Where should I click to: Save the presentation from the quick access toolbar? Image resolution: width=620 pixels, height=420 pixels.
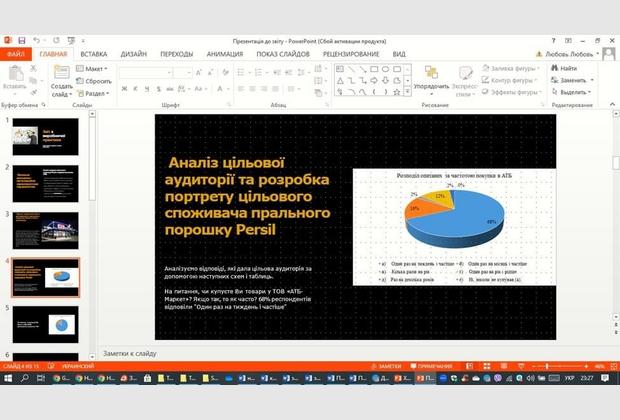pyautogui.click(x=22, y=41)
